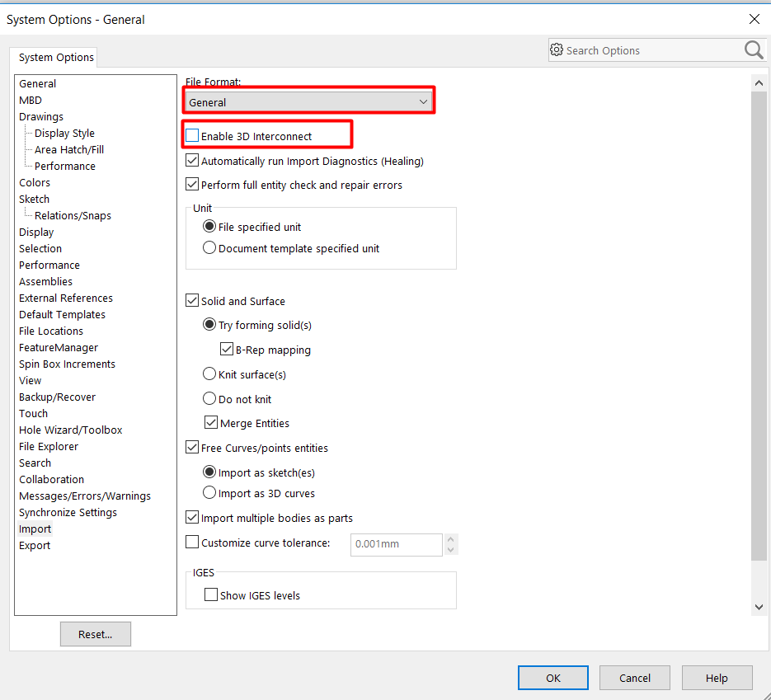Click the Reset... button
Screen dimensions: 771x700
[x=96, y=634]
